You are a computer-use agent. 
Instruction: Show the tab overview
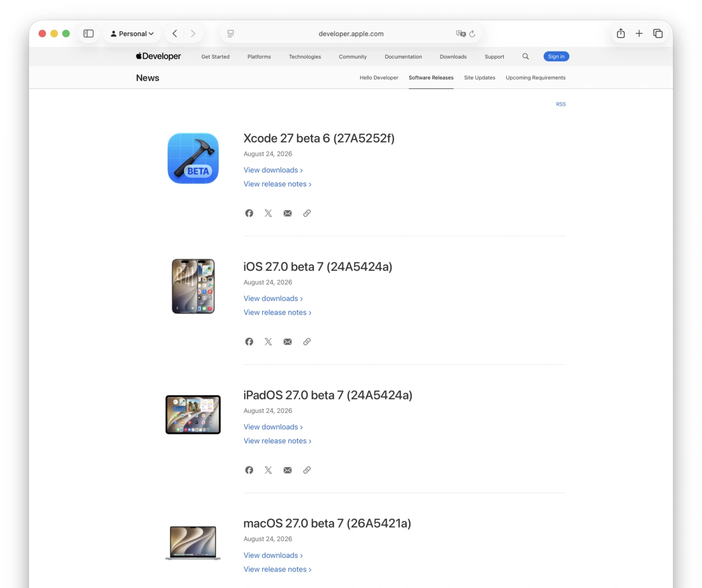point(658,33)
